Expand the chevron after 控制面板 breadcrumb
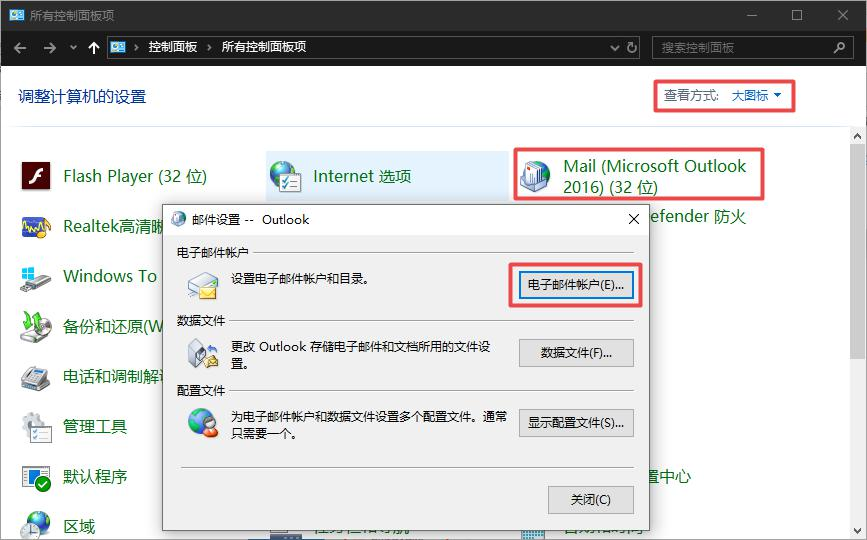Viewport: 867px width, 540px height. pyautogui.click(x=209, y=47)
